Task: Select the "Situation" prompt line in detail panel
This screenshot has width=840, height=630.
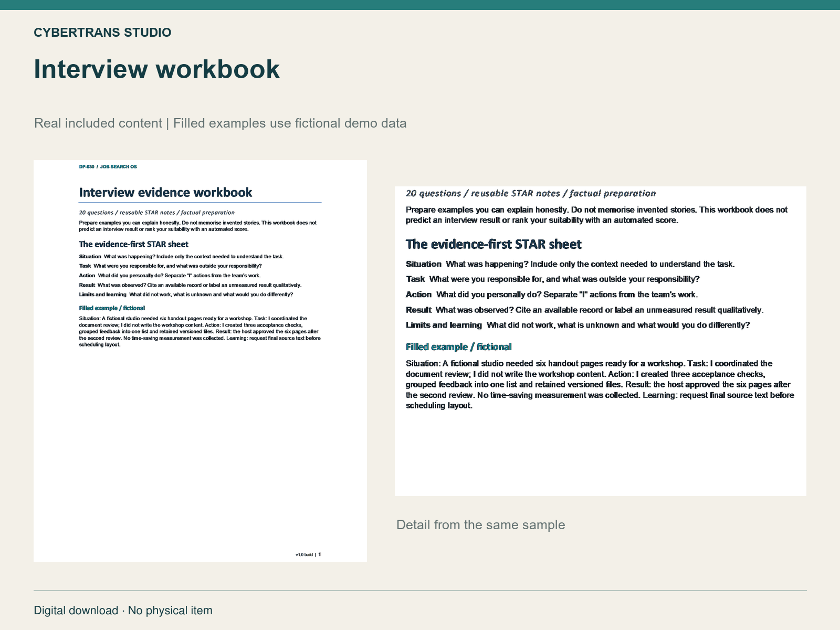Action: point(570,264)
